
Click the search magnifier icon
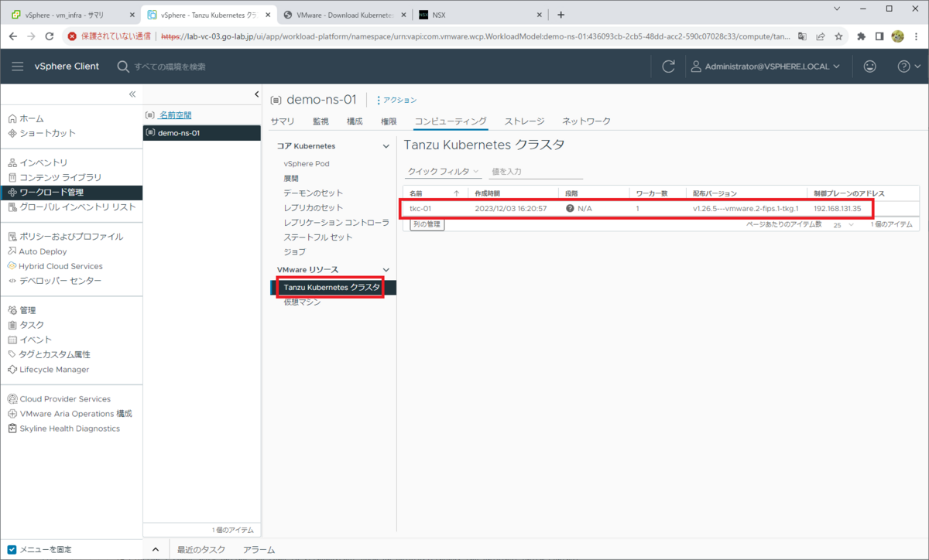tap(123, 67)
